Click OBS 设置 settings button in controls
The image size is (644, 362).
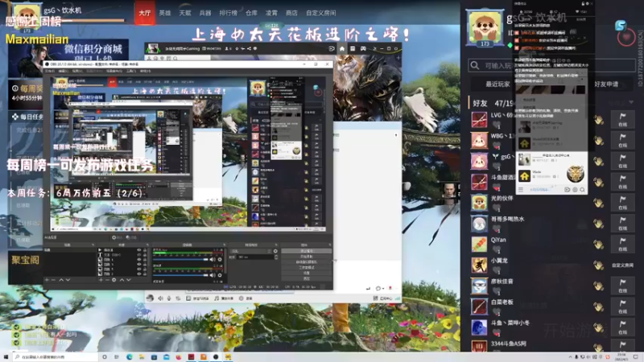click(x=307, y=273)
